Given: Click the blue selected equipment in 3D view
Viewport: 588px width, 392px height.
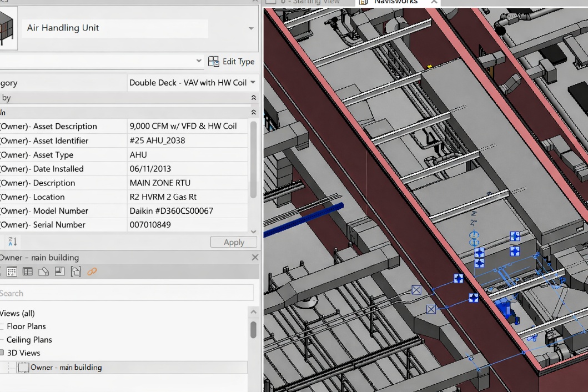Looking at the screenshot, I should click(505, 308).
